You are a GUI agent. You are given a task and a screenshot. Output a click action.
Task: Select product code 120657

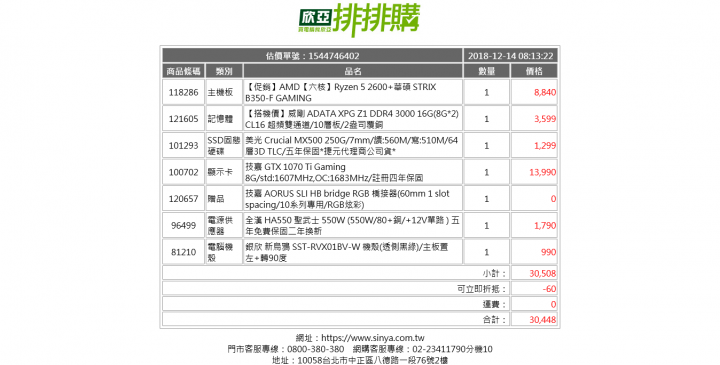pyautogui.click(x=183, y=199)
